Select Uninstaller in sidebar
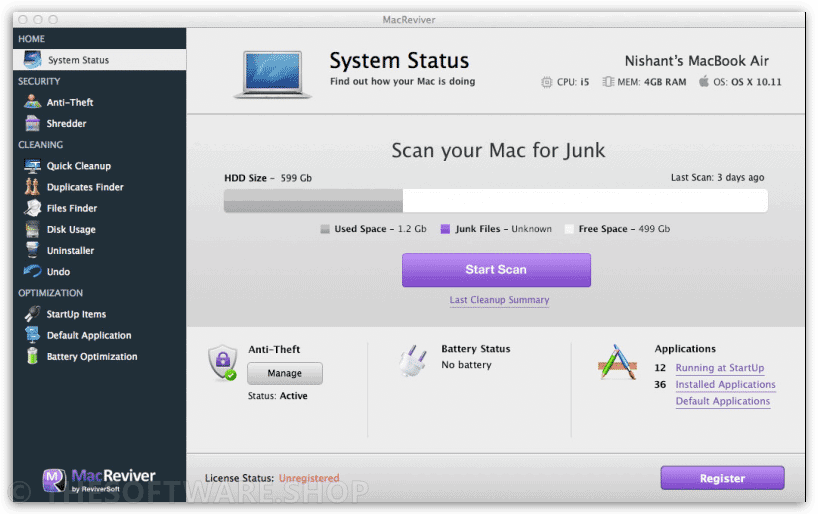This screenshot has height=514, width=818. click(99, 250)
